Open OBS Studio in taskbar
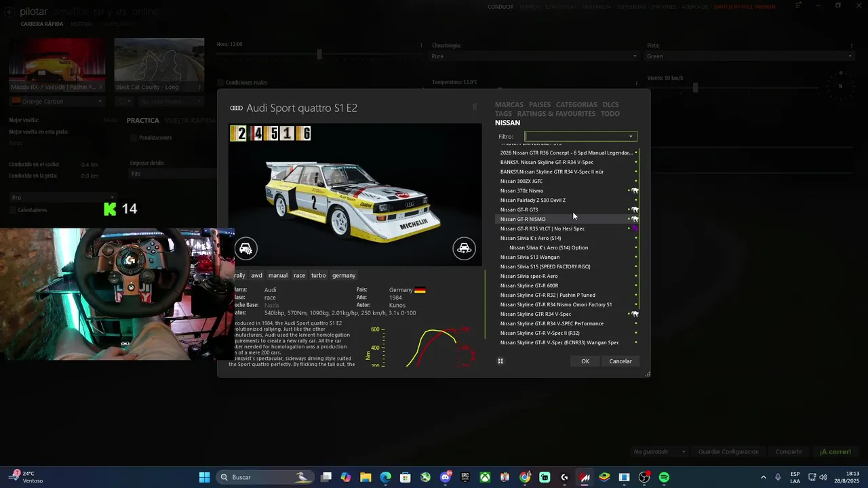Screen dimensions: 868x488 click(x=644, y=477)
